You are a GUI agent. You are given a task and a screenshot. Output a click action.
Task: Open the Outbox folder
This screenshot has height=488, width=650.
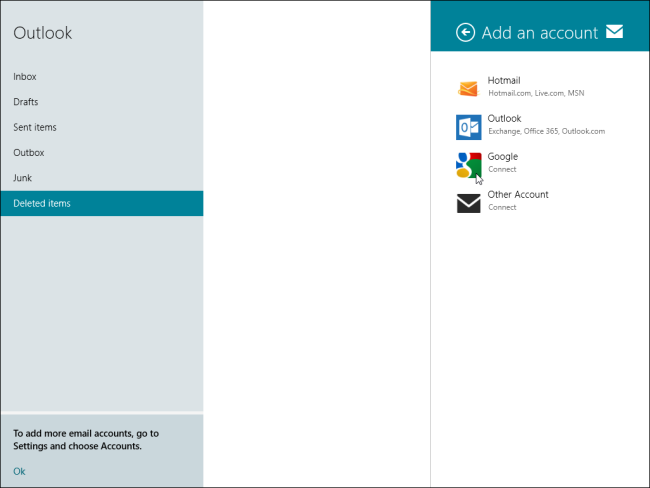pos(102,153)
